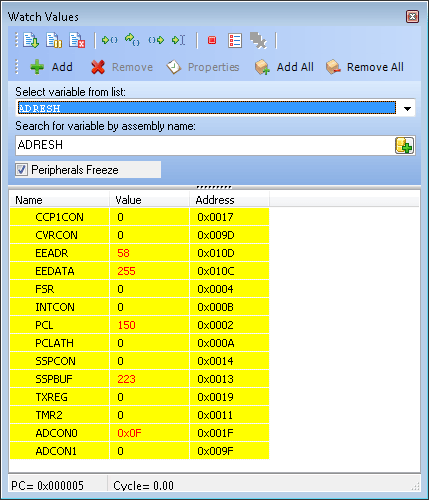Click the address 0x0013 cell

(229, 379)
